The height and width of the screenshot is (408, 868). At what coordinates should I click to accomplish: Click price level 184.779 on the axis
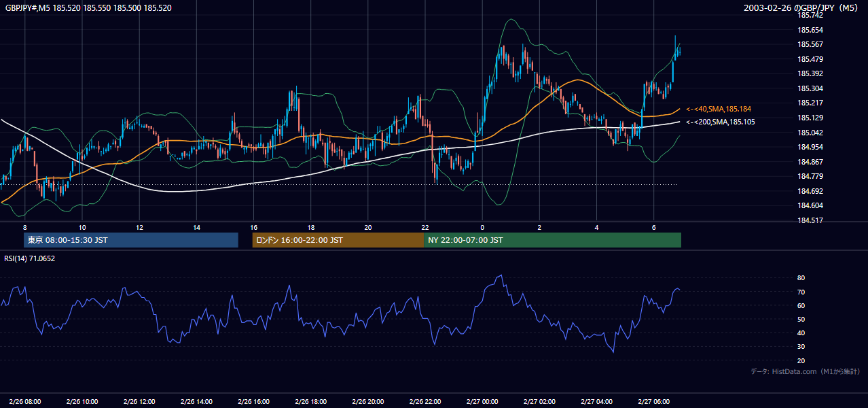pos(810,176)
